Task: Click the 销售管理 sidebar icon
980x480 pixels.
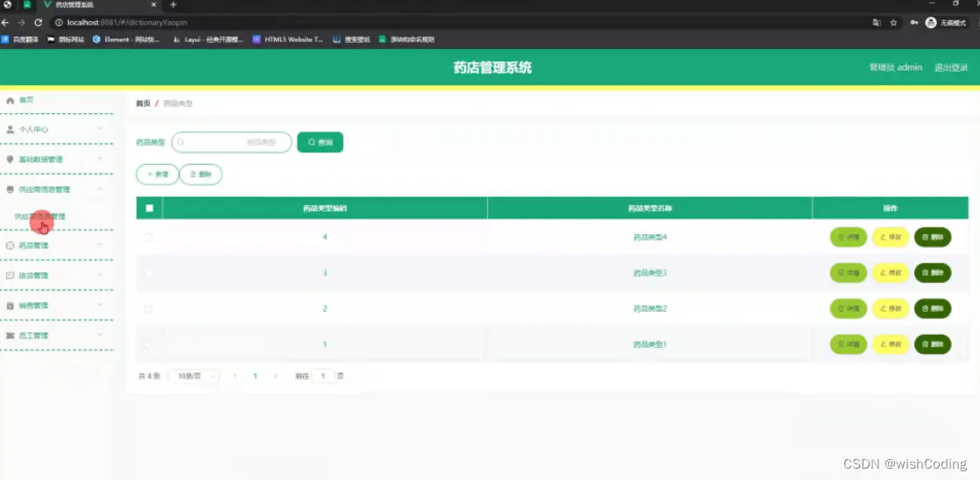Action: point(10,306)
